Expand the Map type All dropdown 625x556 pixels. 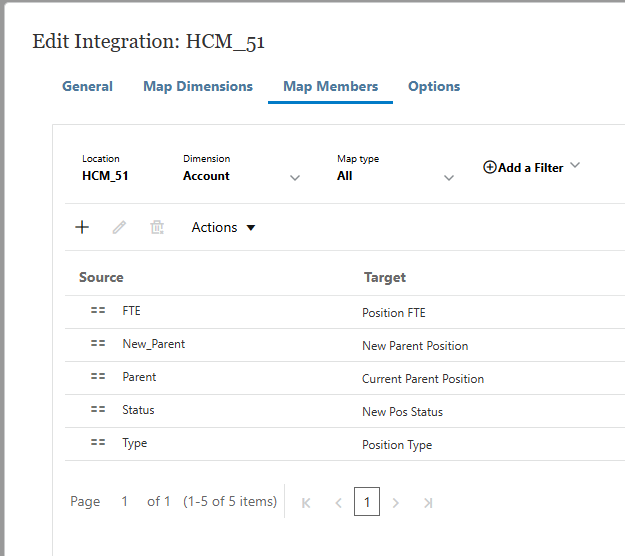(x=449, y=178)
